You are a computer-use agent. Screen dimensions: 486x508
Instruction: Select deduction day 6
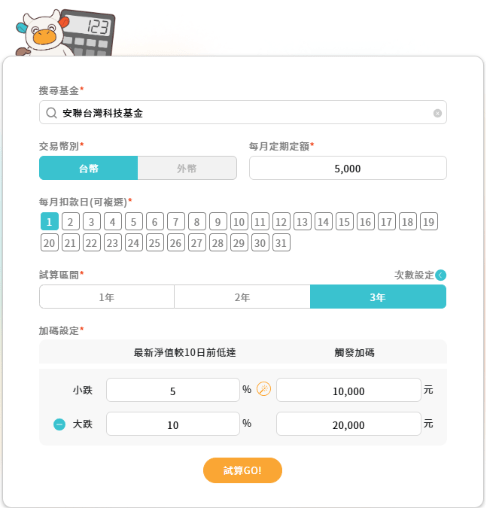point(155,222)
